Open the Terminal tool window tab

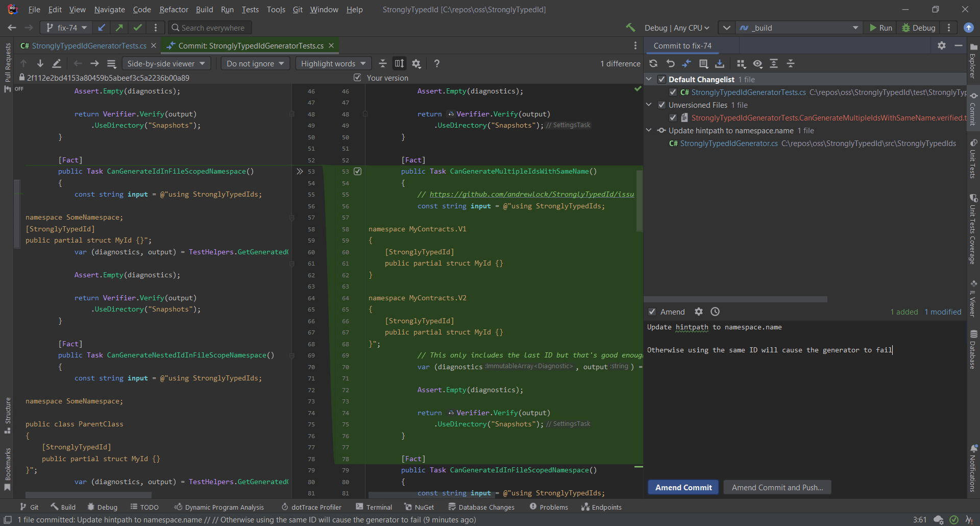click(374, 507)
